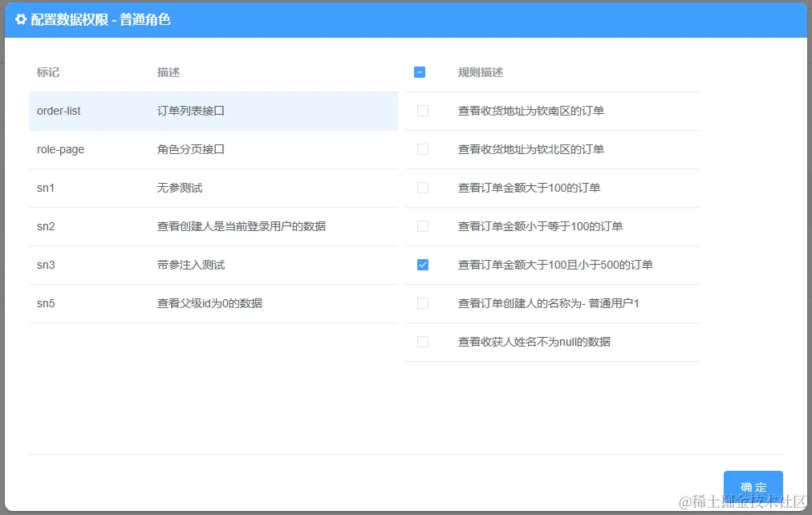Uncheck 查看订单金额大于100且小于500的订单 checkbox

[x=423, y=265]
